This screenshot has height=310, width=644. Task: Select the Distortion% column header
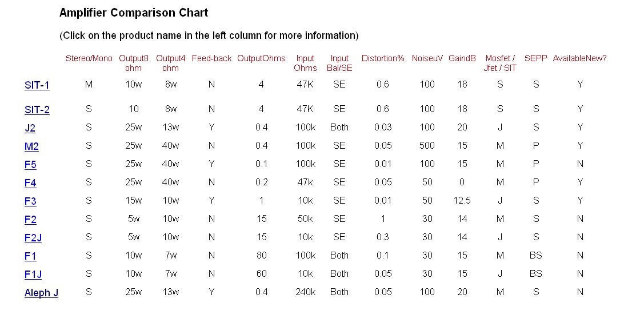coord(383,58)
